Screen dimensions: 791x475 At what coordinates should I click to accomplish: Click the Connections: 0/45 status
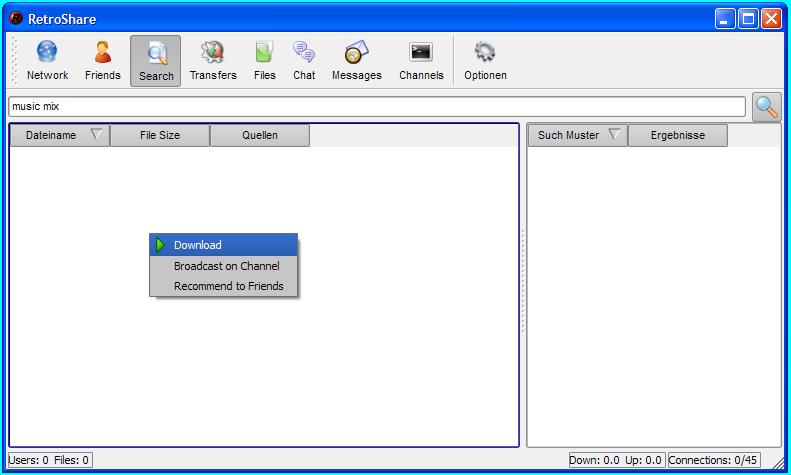pos(714,460)
